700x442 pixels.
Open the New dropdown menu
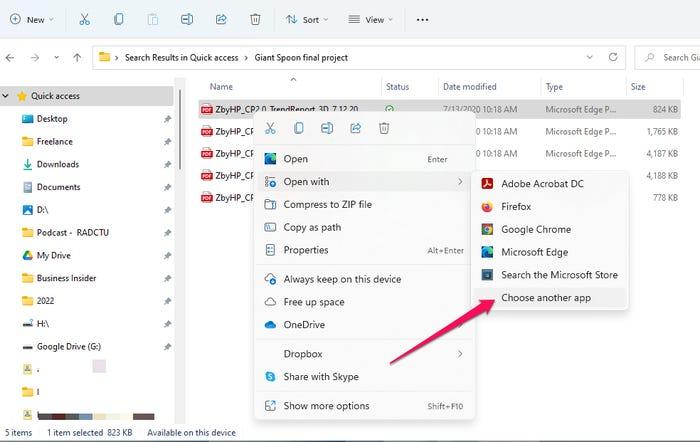[x=31, y=20]
